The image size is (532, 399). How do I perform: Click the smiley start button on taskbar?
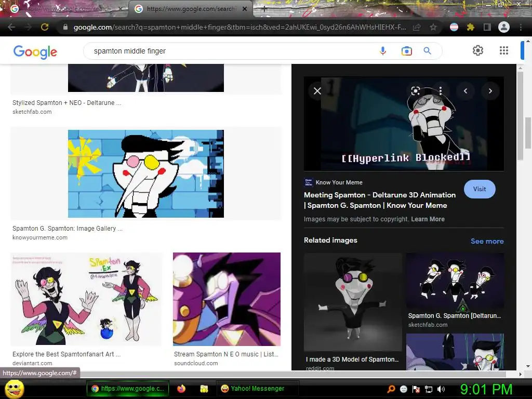[x=14, y=389]
